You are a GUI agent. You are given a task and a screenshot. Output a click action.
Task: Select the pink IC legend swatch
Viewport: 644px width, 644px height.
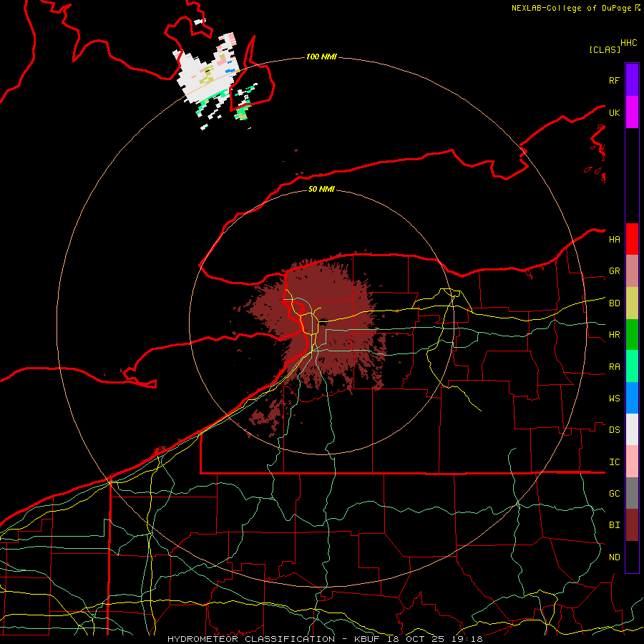coord(632,462)
